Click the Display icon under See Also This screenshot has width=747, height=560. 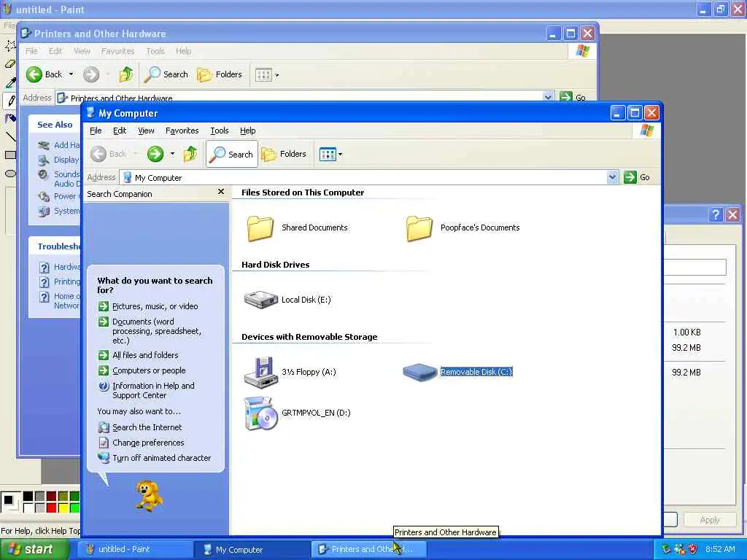coord(44,160)
